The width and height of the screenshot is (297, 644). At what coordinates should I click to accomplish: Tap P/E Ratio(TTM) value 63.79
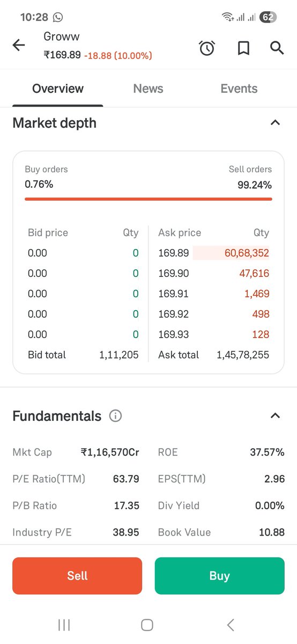coord(126,479)
